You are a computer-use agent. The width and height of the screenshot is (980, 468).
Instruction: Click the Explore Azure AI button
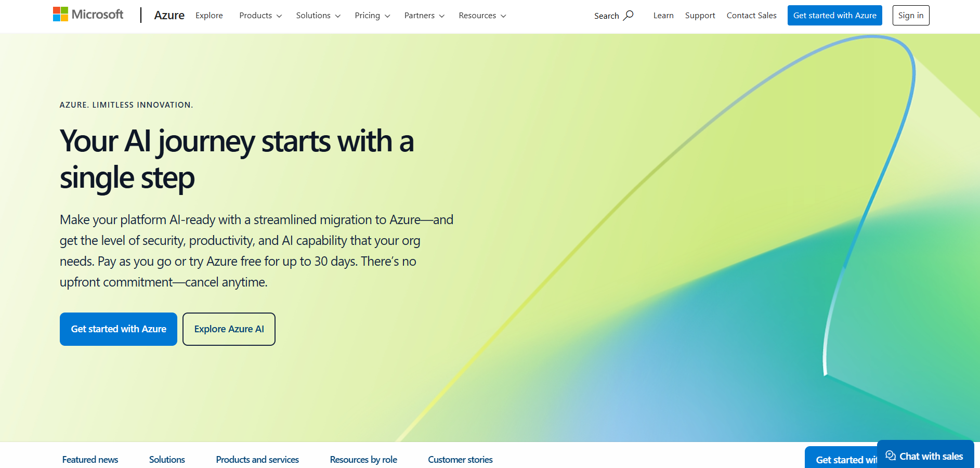pyautogui.click(x=229, y=329)
